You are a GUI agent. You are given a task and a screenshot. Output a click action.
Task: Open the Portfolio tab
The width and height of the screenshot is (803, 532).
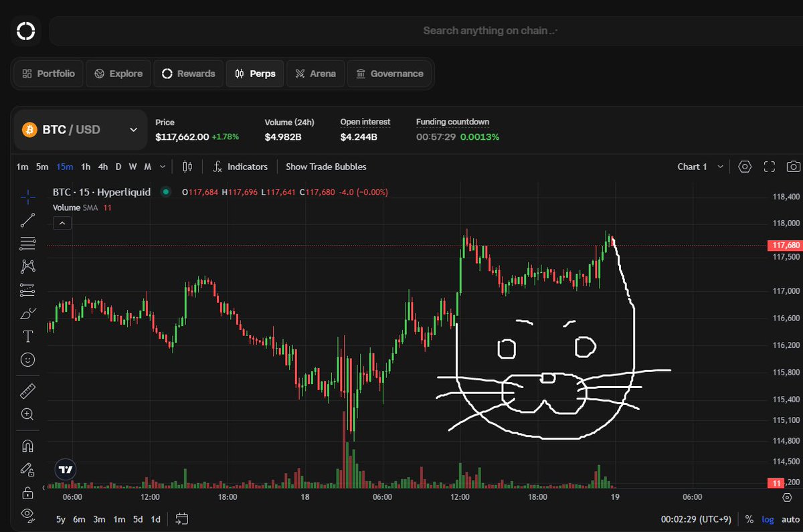(x=48, y=74)
